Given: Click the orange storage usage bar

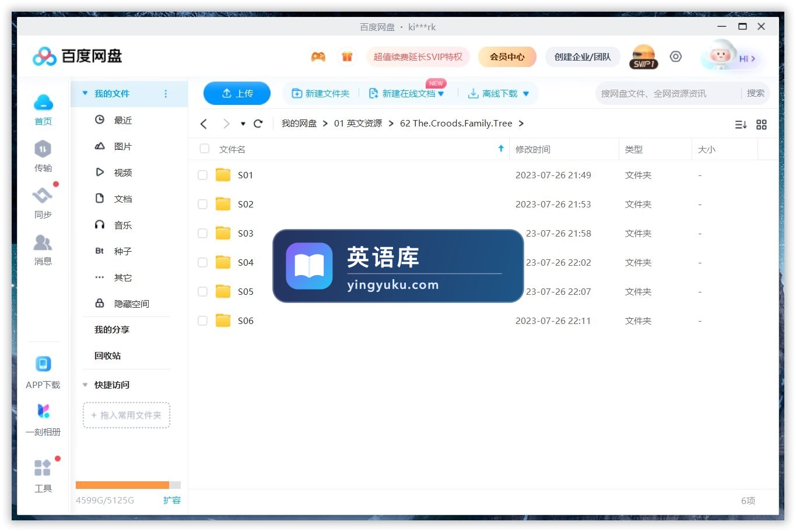Looking at the screenshot, I should [122, 485].
